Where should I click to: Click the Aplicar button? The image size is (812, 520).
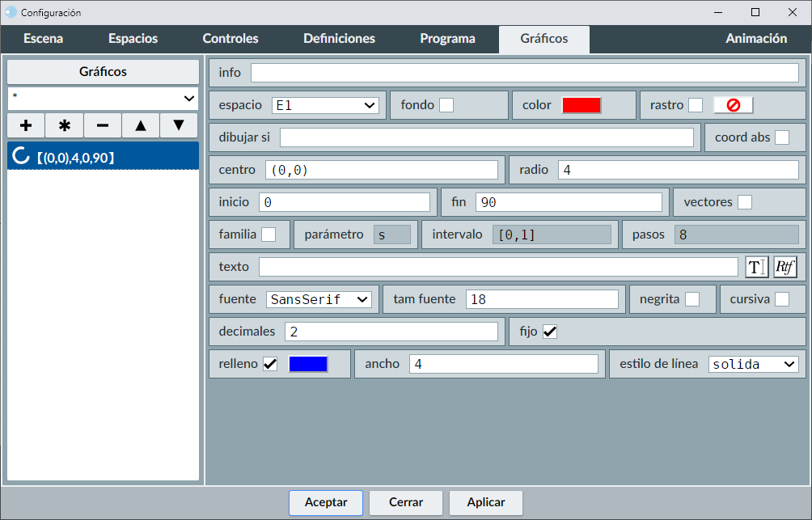coord(486,502)
